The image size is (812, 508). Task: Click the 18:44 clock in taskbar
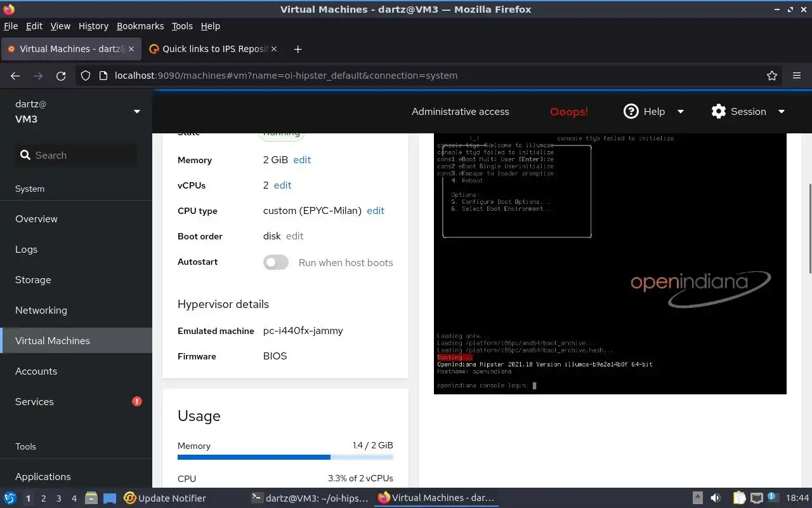click(797, 498)
